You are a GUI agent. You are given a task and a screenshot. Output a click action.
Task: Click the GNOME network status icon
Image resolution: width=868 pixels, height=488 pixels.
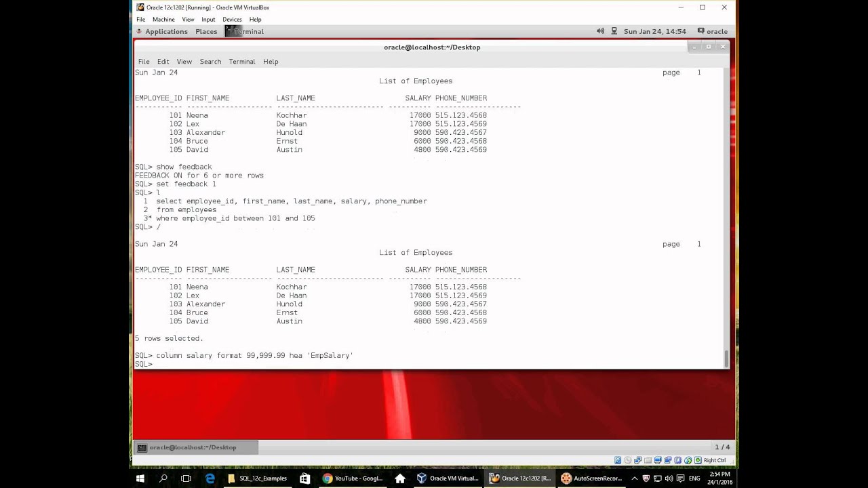[x=614, y=31]
